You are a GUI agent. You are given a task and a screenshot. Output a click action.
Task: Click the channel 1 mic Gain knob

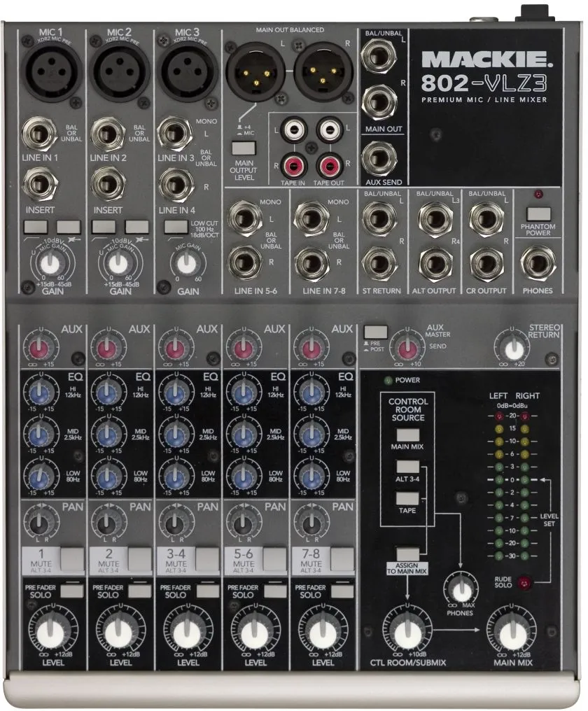52,263
